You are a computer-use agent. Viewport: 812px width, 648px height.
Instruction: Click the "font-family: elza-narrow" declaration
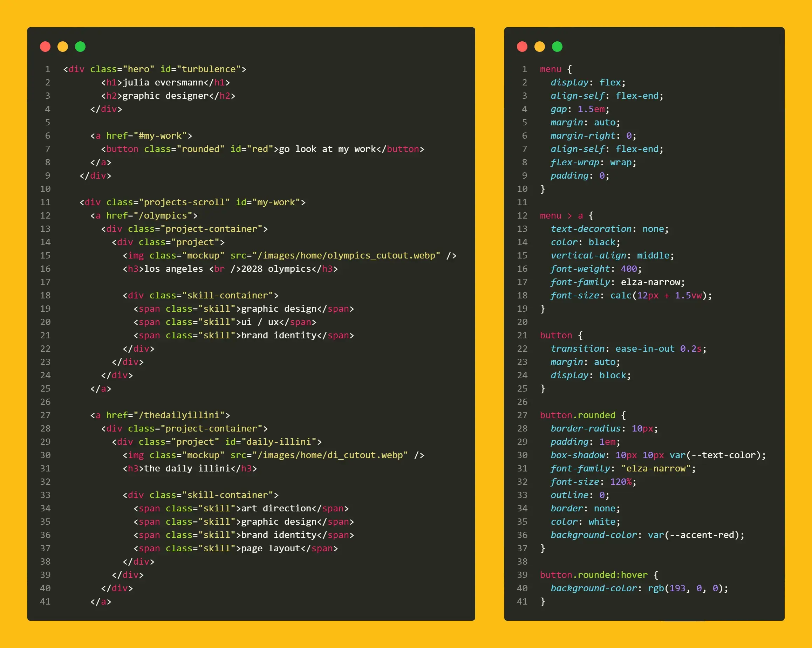click(617, 282)
